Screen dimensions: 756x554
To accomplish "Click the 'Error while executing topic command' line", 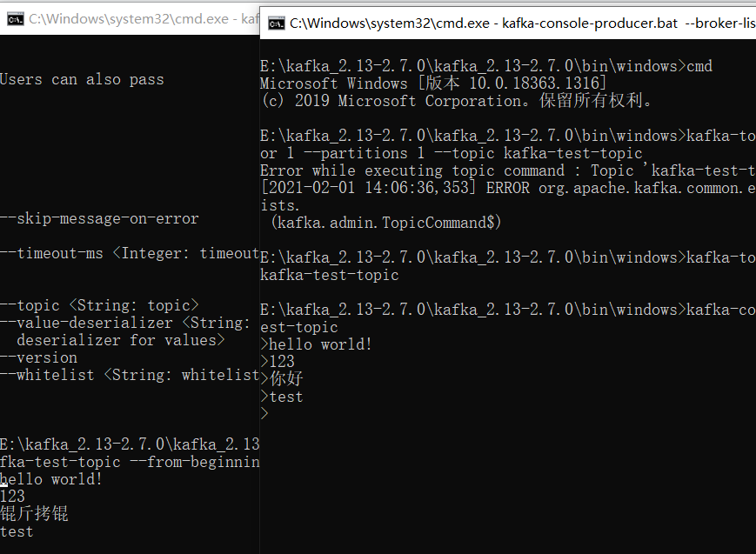I will 507,170.
